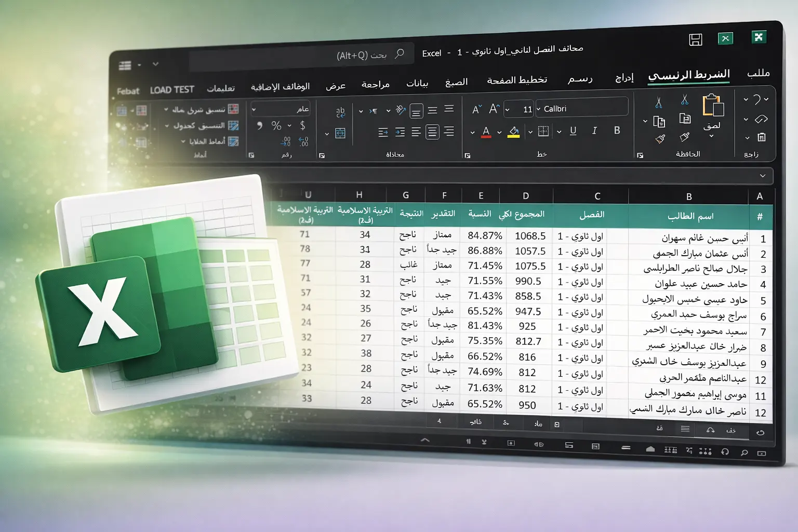Click the Increase Font Size icon
Screen dimensions: 798x532
click(x=494, y=108)
